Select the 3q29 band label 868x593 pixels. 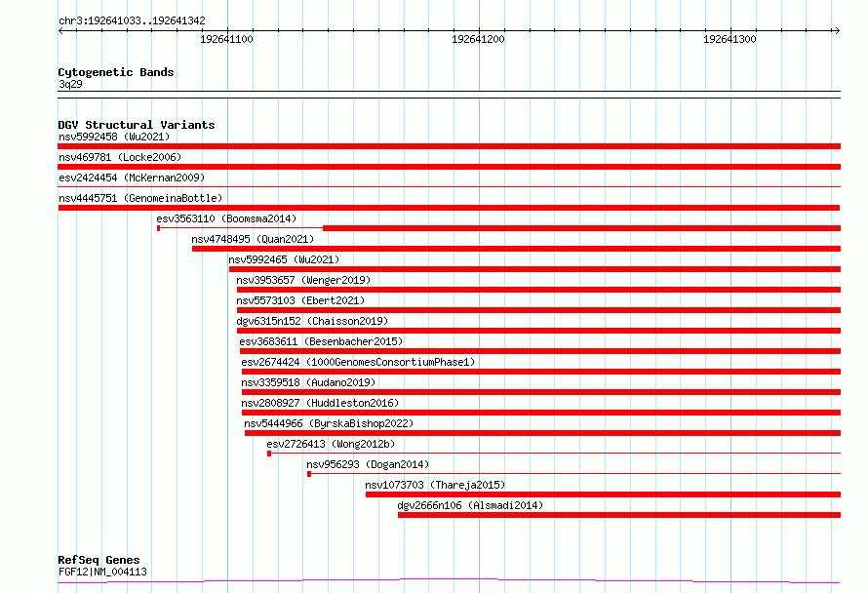(70, 84)
